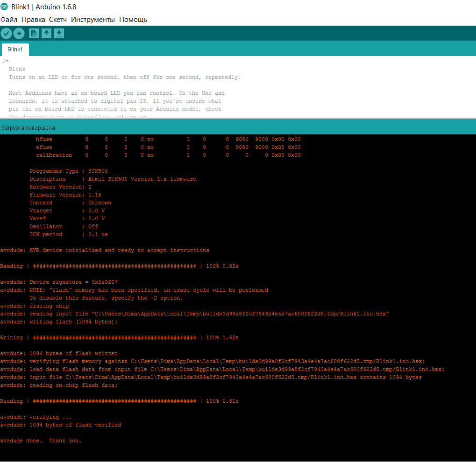The image size is (476, 462).
Task: Click the 'load data flash data from input file' line
Action: point(222,369)
